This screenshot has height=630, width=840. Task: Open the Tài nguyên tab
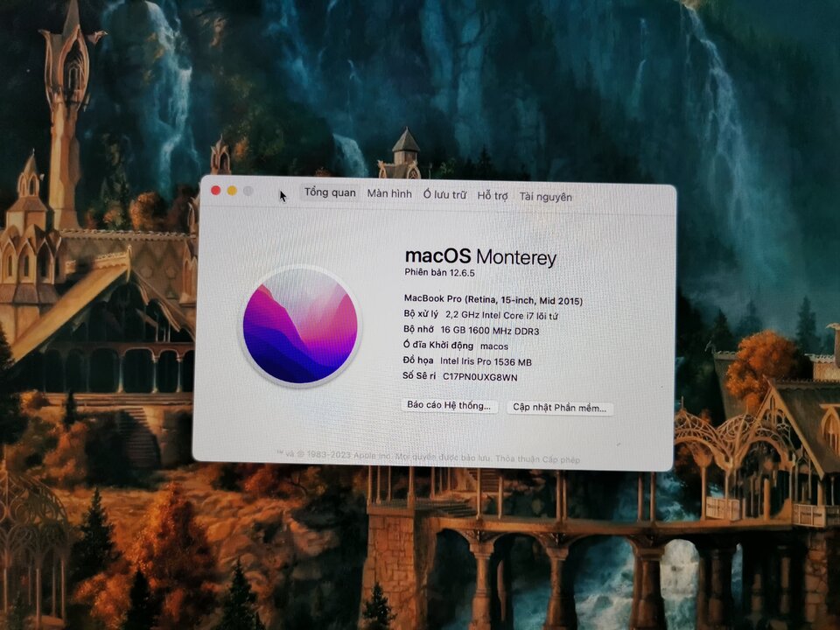click(545, 197)
